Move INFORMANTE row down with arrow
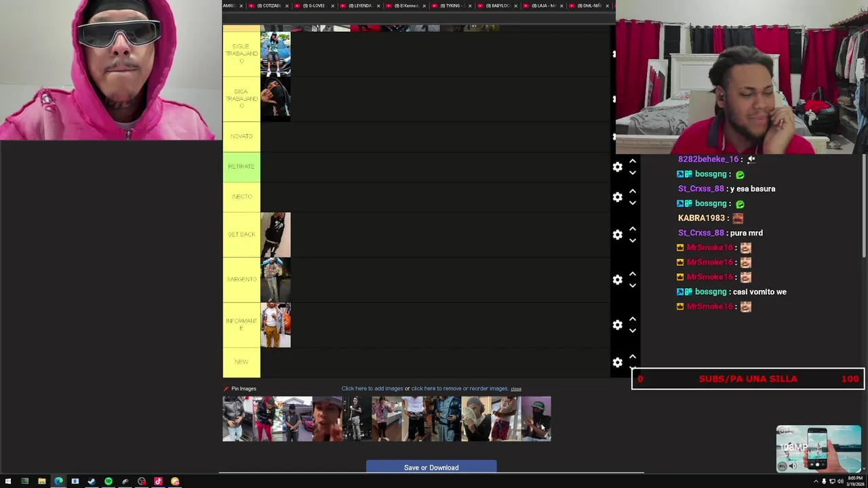The image size is (868, 488). [632, 330]
